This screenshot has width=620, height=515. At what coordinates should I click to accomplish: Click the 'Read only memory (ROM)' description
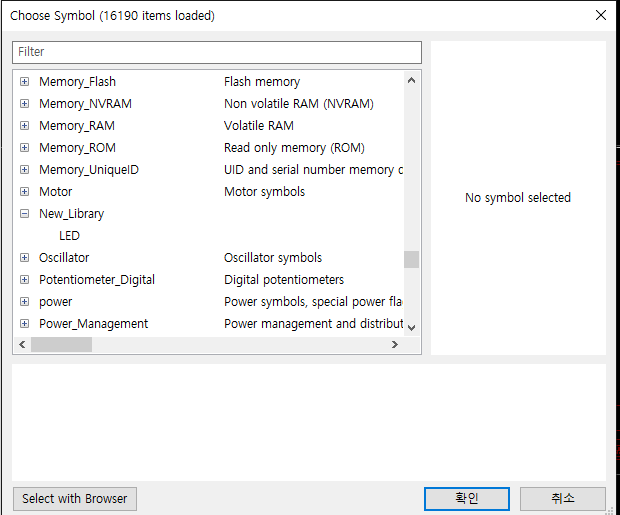tap(294, 148)
